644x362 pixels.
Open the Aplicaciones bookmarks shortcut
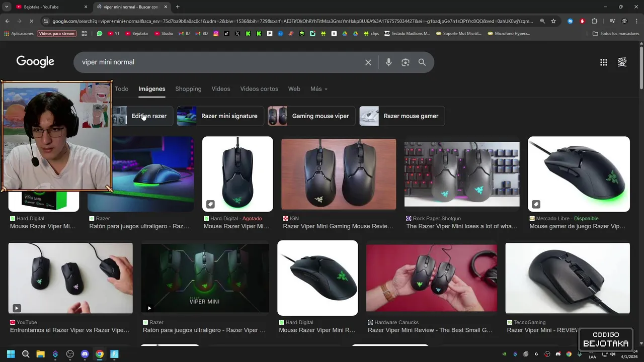(x=19, y=34)
